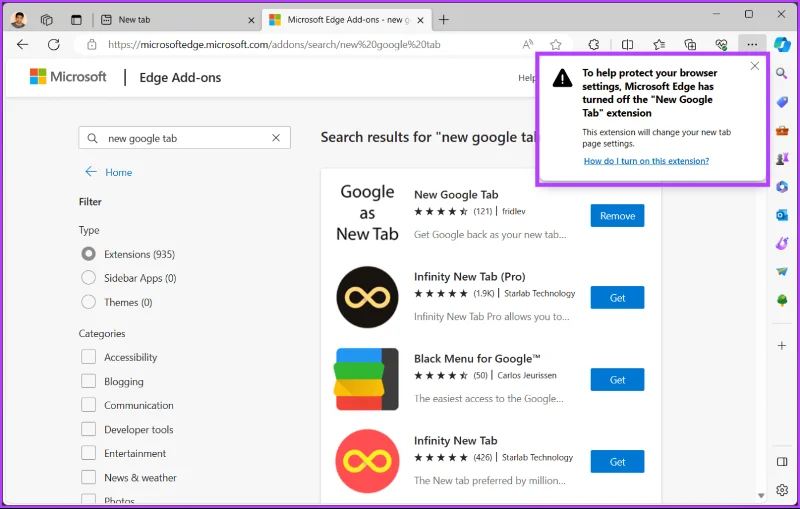Open the Favorites list icon
The height and width of the screenshot is (509, 800).
click(x=659, y=44)
